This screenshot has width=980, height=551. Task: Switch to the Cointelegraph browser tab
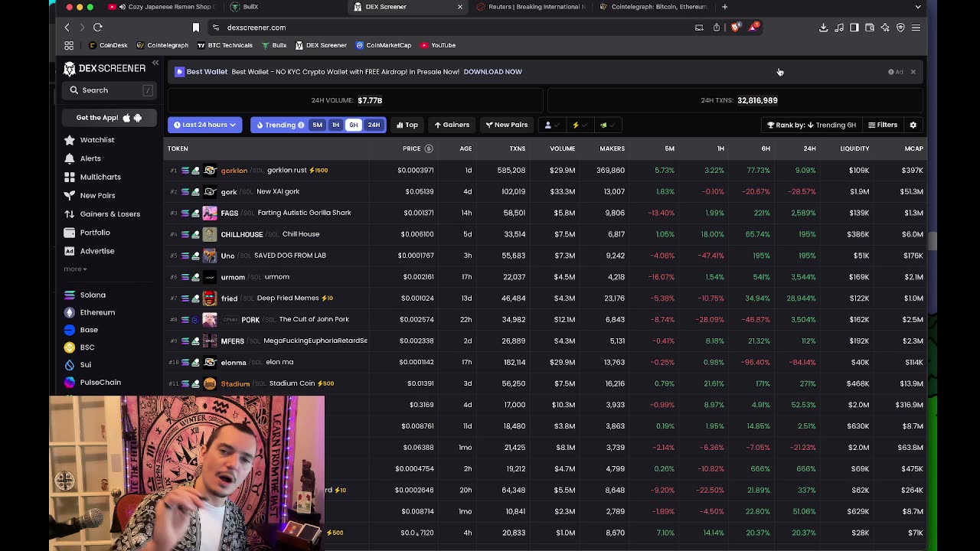[655, 7]
